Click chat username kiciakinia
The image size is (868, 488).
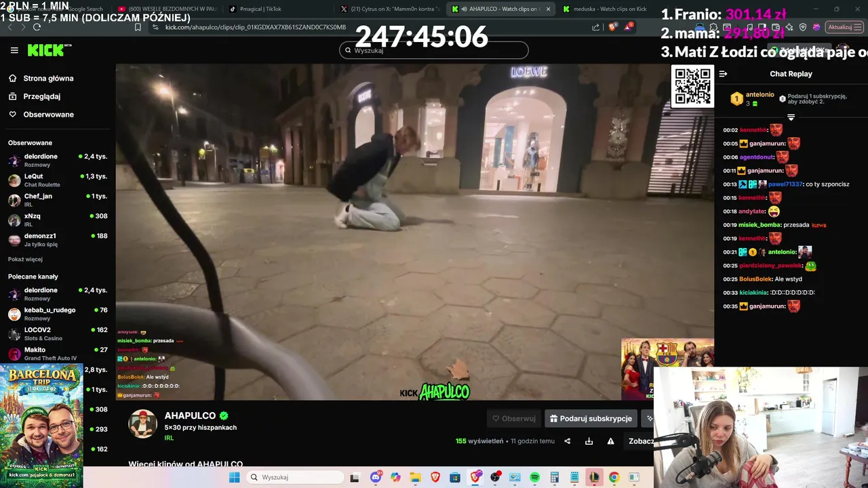753,293
